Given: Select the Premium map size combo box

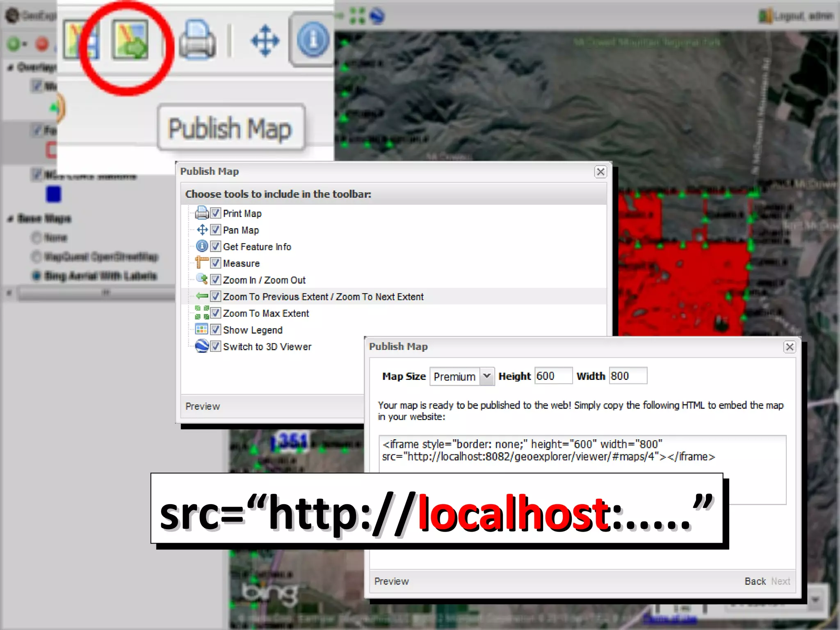Looking at the screenshot, I should click(x=462, y=376).
